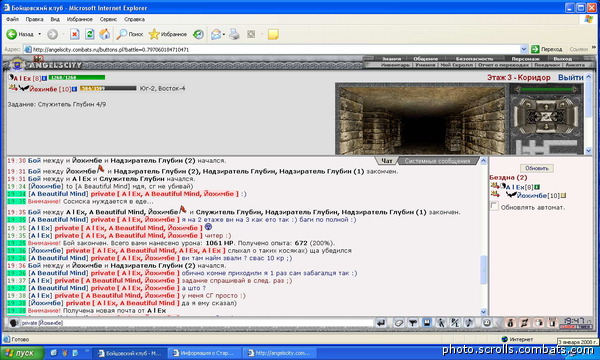Click the IE Refresh page icon

pyautogui.click(x=90, y=34)
